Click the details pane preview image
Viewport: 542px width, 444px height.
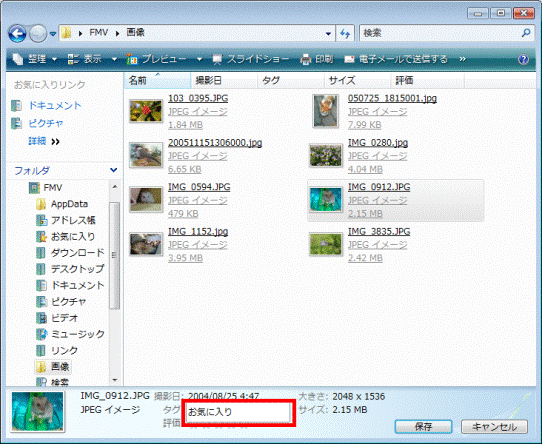pyautogui.click(x=38, y=411)
